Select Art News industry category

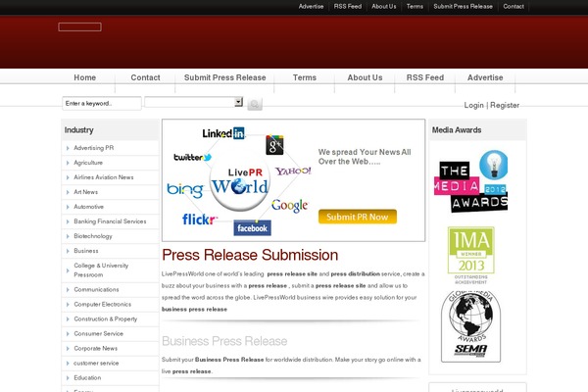86,192
